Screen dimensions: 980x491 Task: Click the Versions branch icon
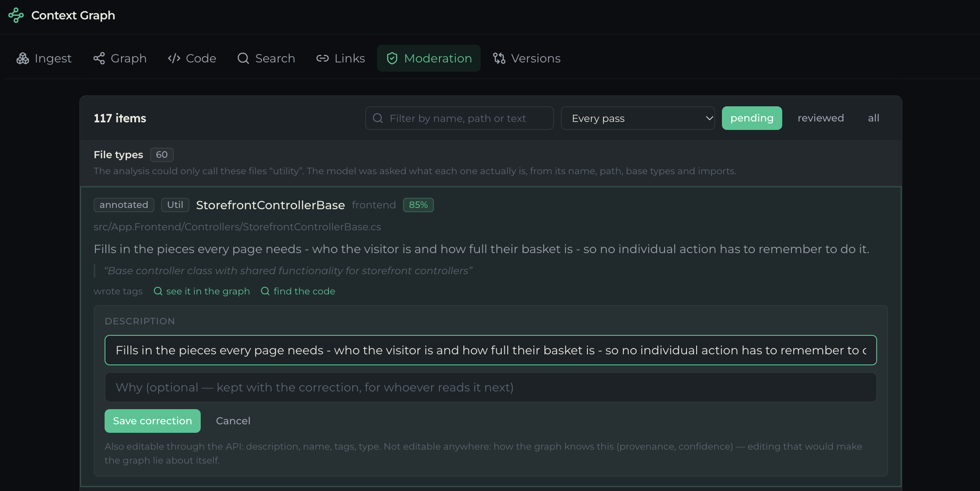pyautogui.click(x=499, y=58)
